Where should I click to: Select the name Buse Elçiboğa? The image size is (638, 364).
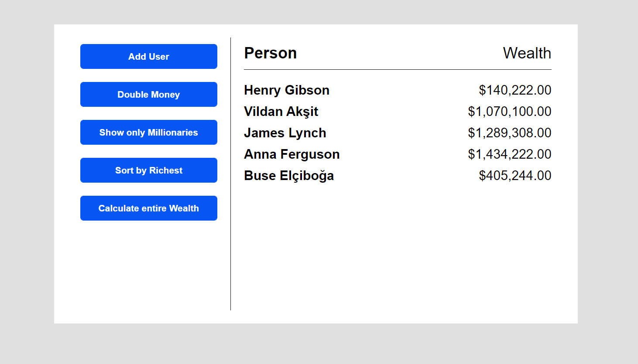pos(288,176)
